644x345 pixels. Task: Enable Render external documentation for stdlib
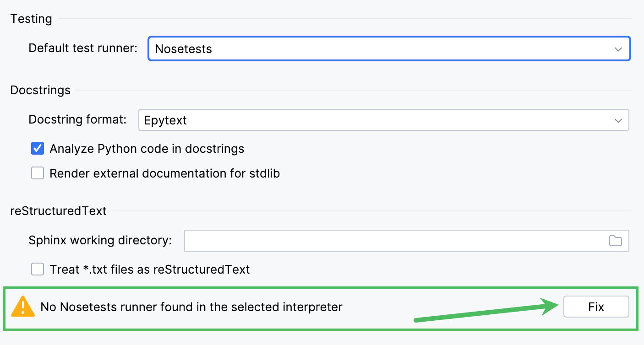(37, 173)
